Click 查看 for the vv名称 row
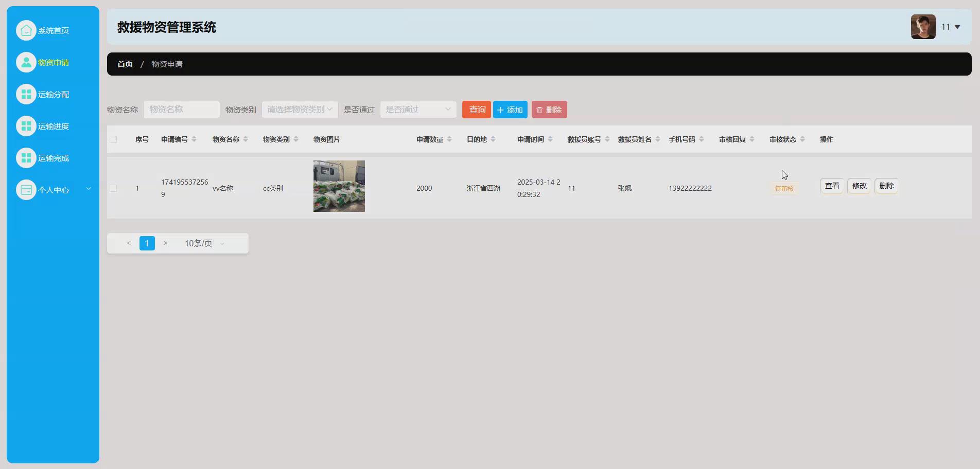This screenshot has width=980, height=469. coord(832,186)
